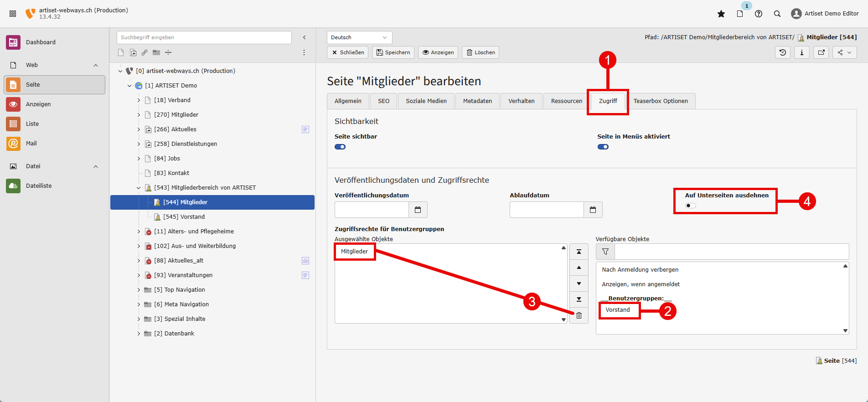868x402 pixels.
Task: Select Mitglieder in Ausgewählte Objekte
Action: click(355, 252)
